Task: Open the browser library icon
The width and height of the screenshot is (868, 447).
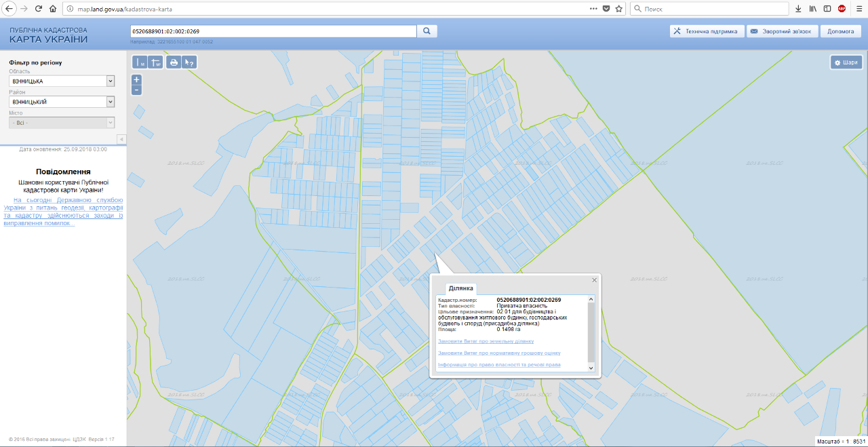Action: (x=812, y=9)
